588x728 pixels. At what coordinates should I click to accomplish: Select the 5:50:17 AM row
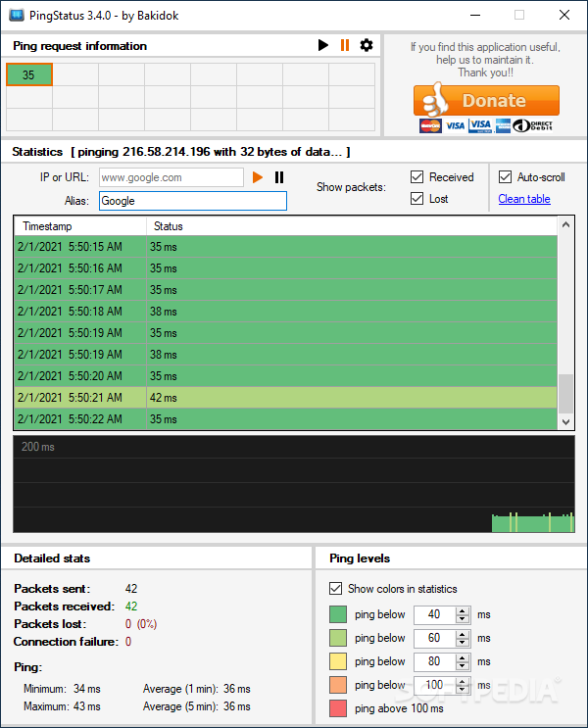(x=285, y=290)
